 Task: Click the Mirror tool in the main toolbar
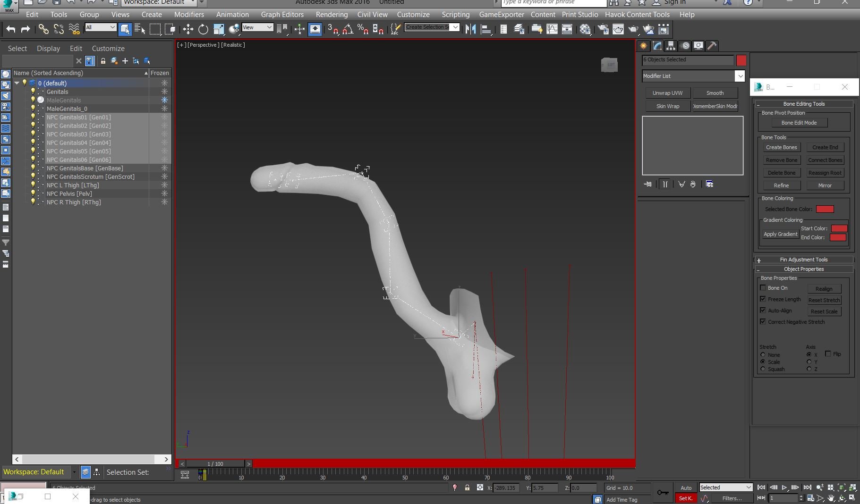tap(470, 29)
